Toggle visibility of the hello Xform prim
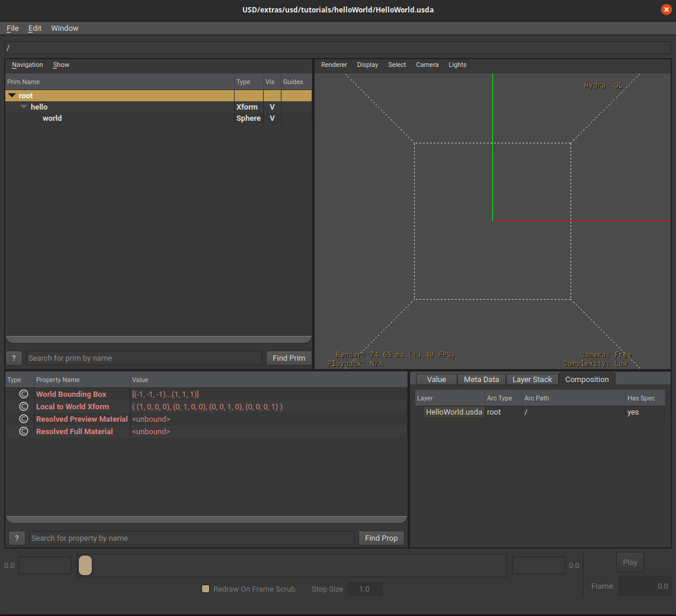 coord(272,107)
